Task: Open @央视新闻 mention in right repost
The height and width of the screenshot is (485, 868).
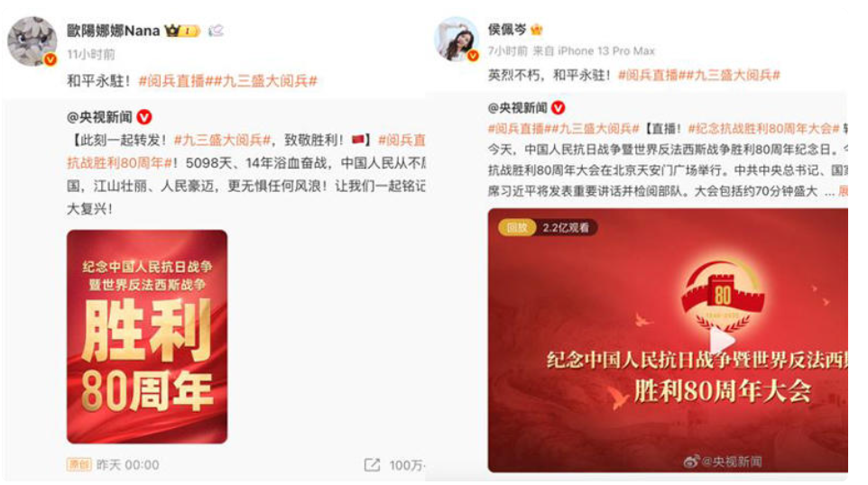Action: click(x=518, y=108)
